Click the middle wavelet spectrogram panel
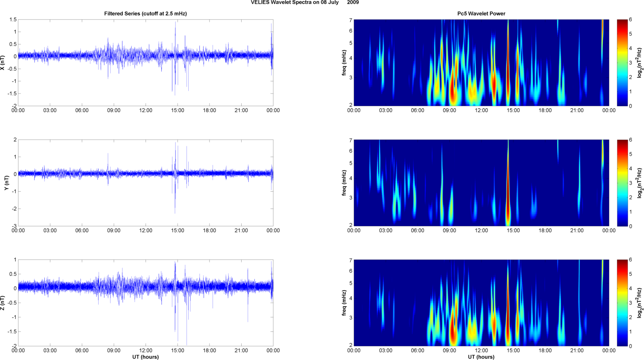This screenshot has height=360, width=644. coord(481,183)
